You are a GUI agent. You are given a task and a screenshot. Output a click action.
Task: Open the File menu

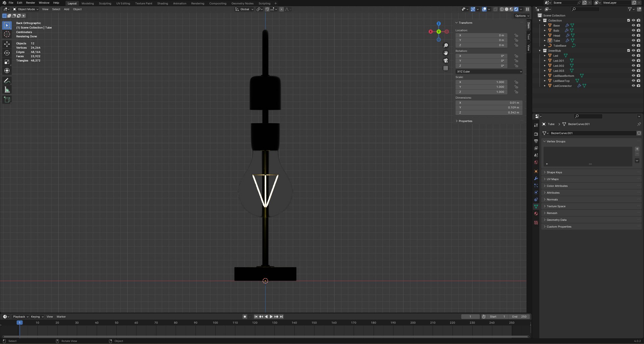click(x=11, y=3)
